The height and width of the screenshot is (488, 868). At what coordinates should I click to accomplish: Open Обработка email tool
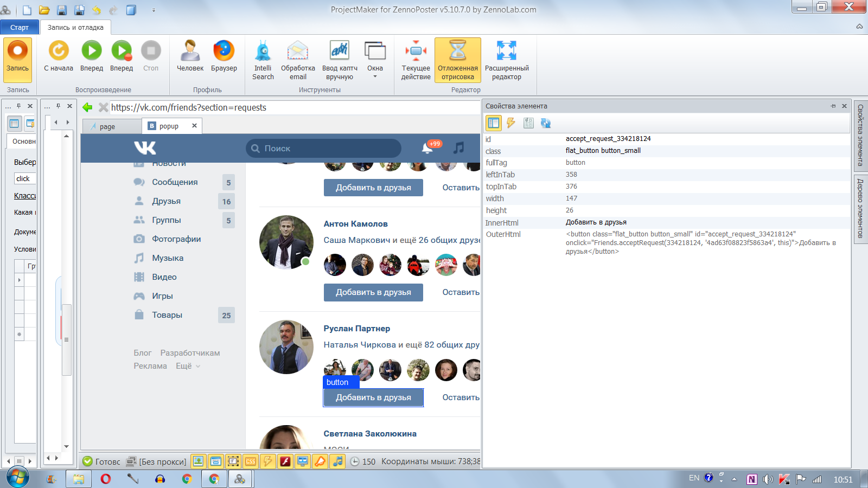point(298,60)
